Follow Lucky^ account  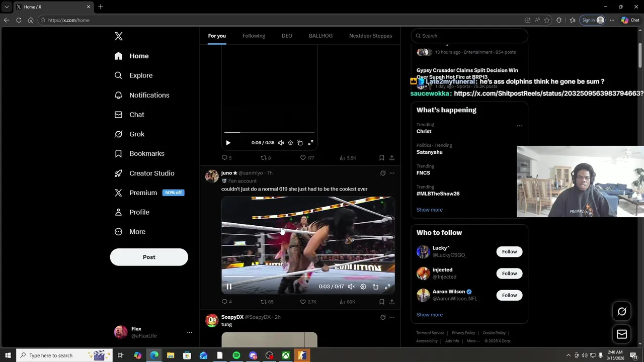(509, 252)
